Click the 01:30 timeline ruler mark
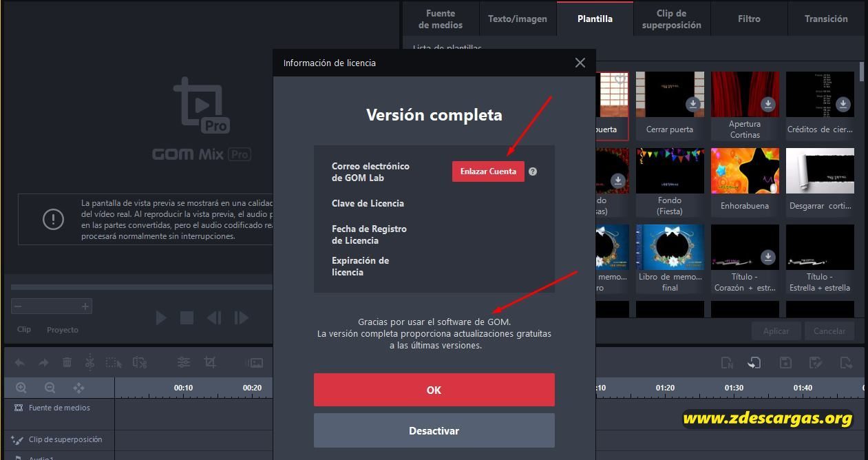The height and width of the screenshot is (460, 868). point(734,388)
